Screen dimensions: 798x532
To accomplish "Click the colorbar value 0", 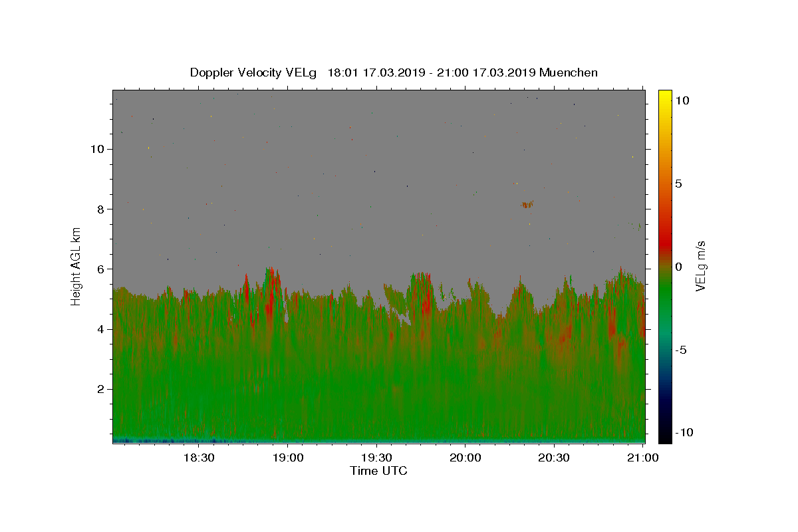I will pyautogui.click(x=678, y=267).
